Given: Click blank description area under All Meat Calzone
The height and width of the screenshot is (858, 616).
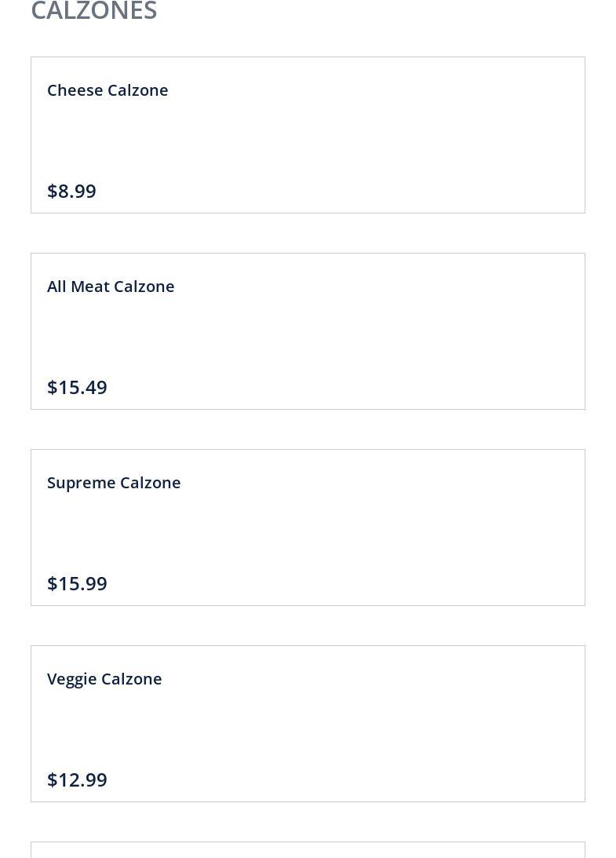Looking at the screenshot, I should pos(235,338).
